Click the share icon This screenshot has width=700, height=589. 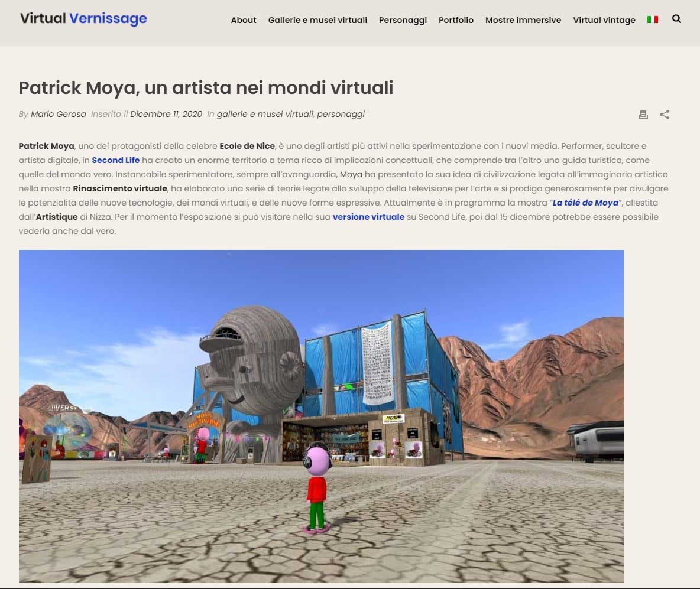[665, 115]
